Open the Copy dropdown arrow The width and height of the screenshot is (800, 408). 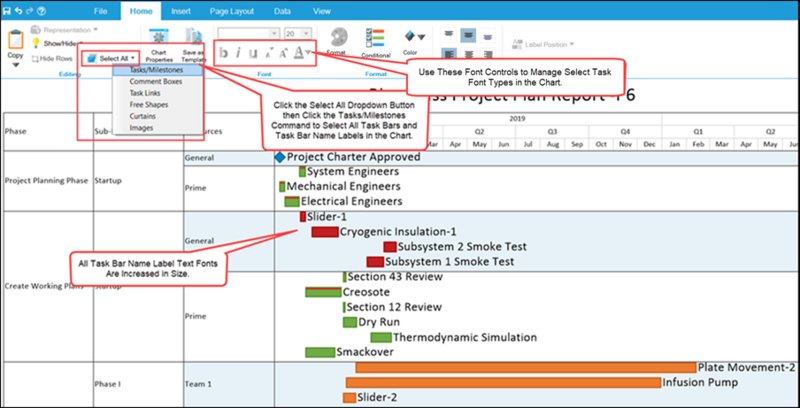click(15, 65)
